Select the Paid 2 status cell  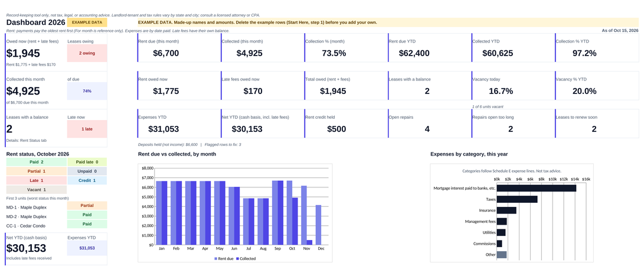pyautogui.click(x=36, y=162)
